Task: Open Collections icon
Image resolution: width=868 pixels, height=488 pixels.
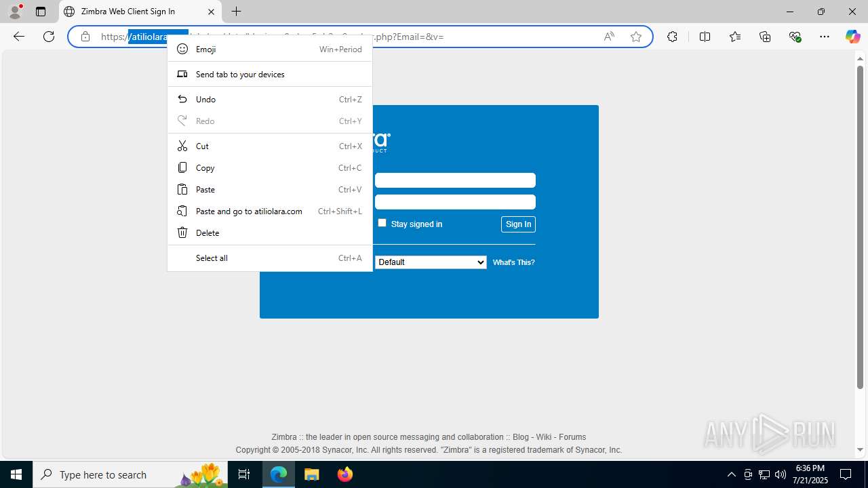Action: pyautogui.click(x=765, y=37)
